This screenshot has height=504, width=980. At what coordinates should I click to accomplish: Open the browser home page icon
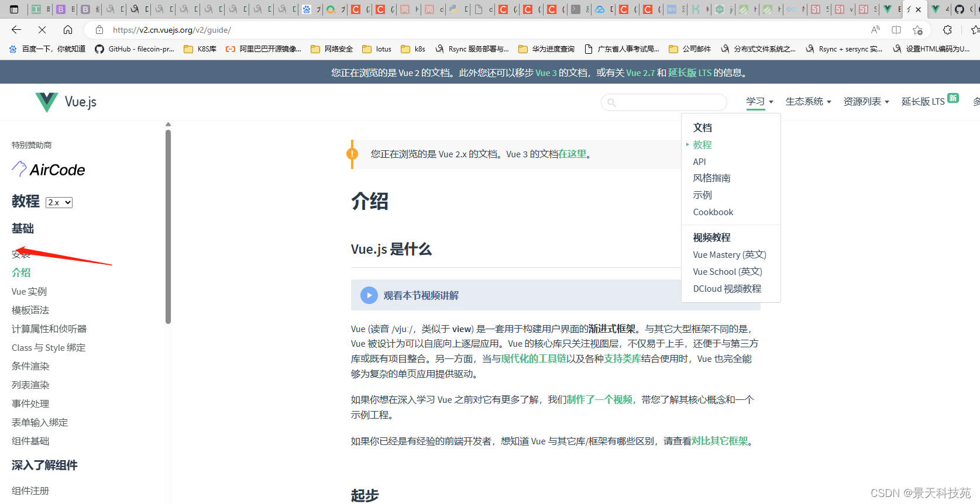(68, 30)
